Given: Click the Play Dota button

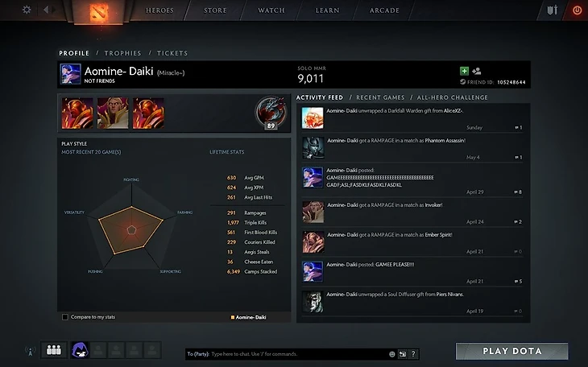Looking at the screenshot, I should pos(511,351).
